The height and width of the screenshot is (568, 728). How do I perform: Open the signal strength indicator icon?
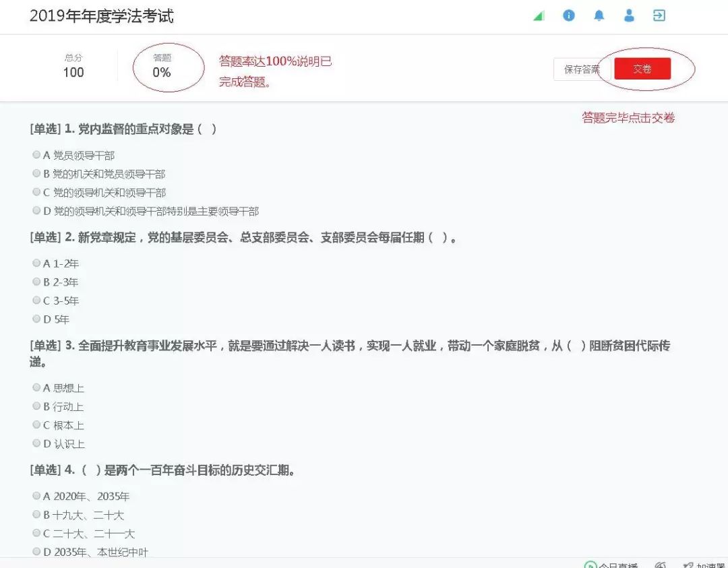pyautogui.click(x=538, y=15)
